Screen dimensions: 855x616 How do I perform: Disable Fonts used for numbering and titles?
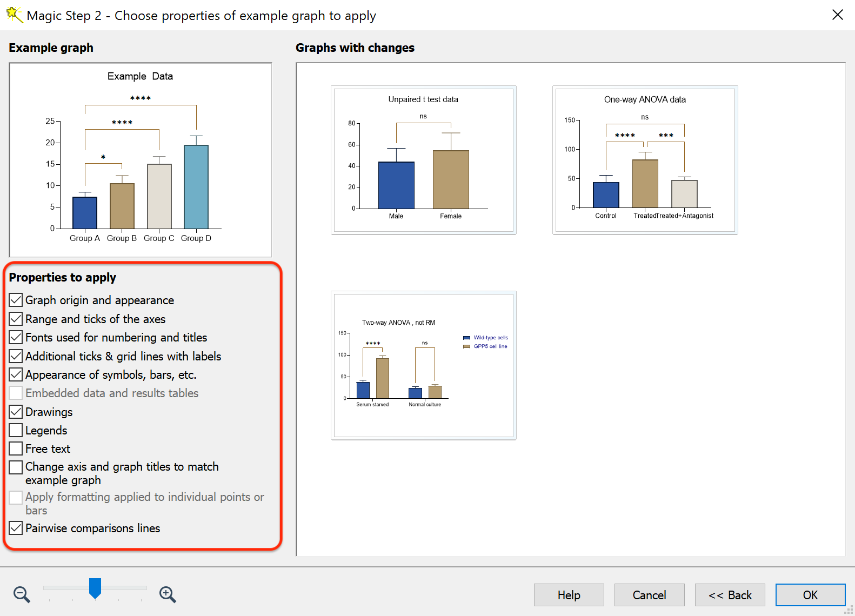16,338
